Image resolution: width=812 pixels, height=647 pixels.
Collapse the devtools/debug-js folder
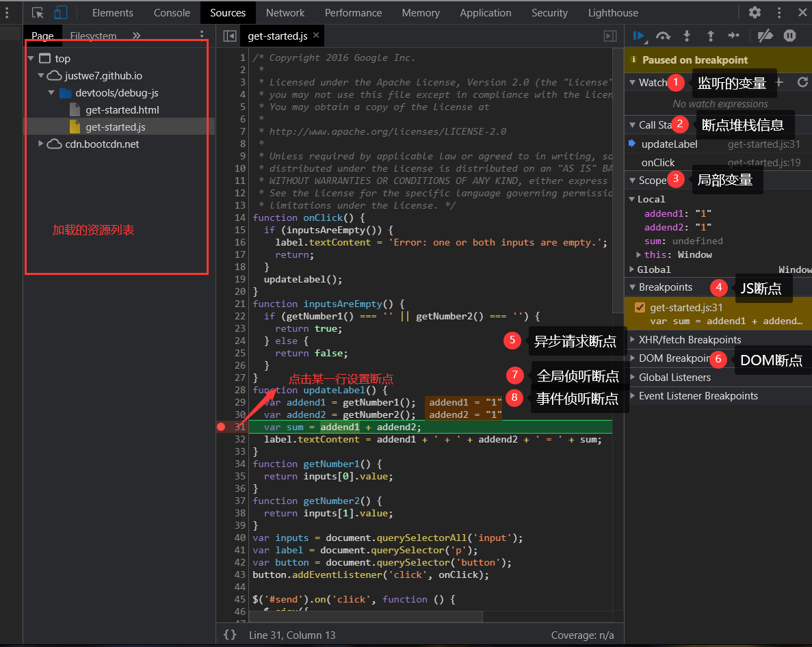[51, 92]
